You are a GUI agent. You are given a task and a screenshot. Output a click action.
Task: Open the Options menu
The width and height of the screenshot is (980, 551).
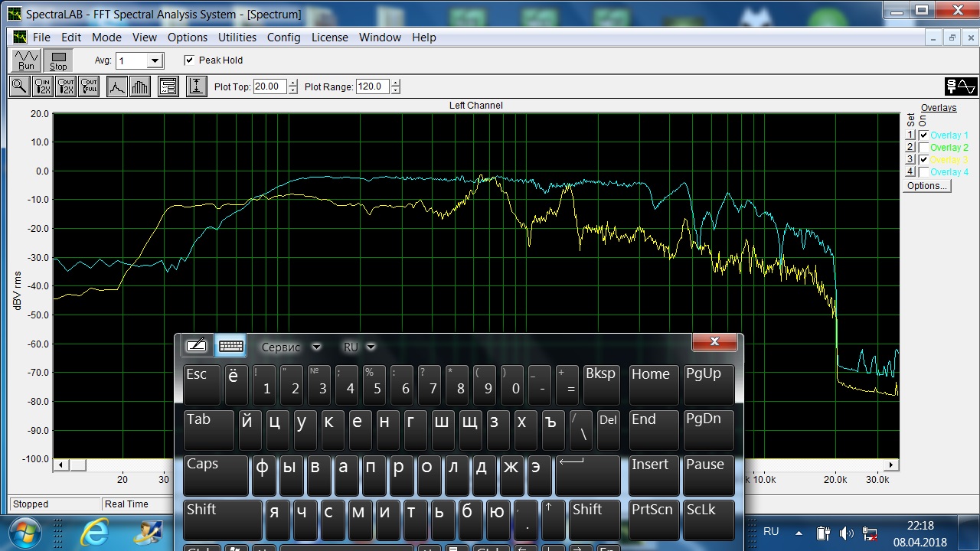coord(188,37)
